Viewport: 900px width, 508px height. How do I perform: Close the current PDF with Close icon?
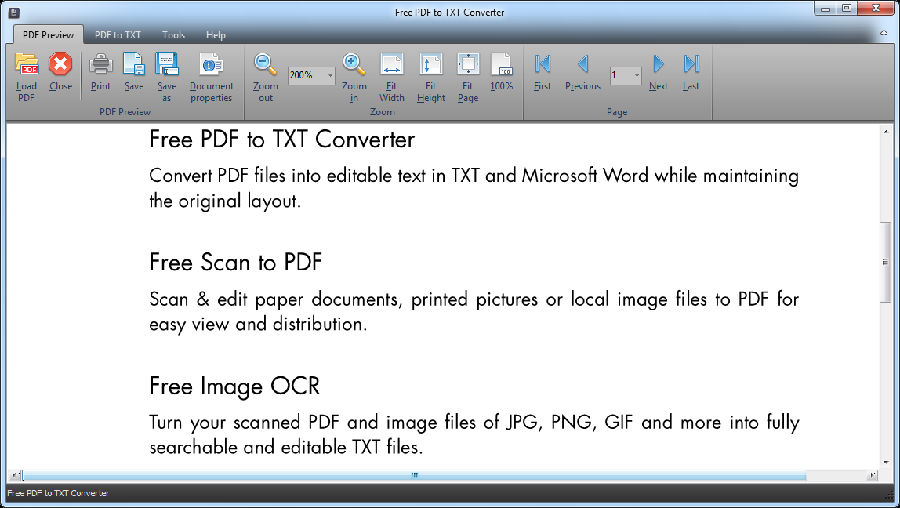tap(61, 66)
